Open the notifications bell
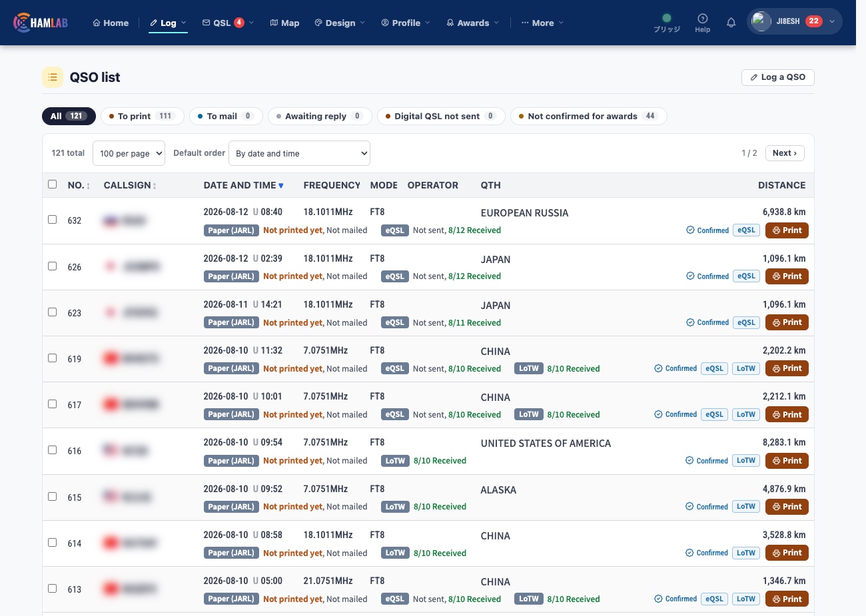The height and width of the screenshot is (616, 866). [731, 23]
